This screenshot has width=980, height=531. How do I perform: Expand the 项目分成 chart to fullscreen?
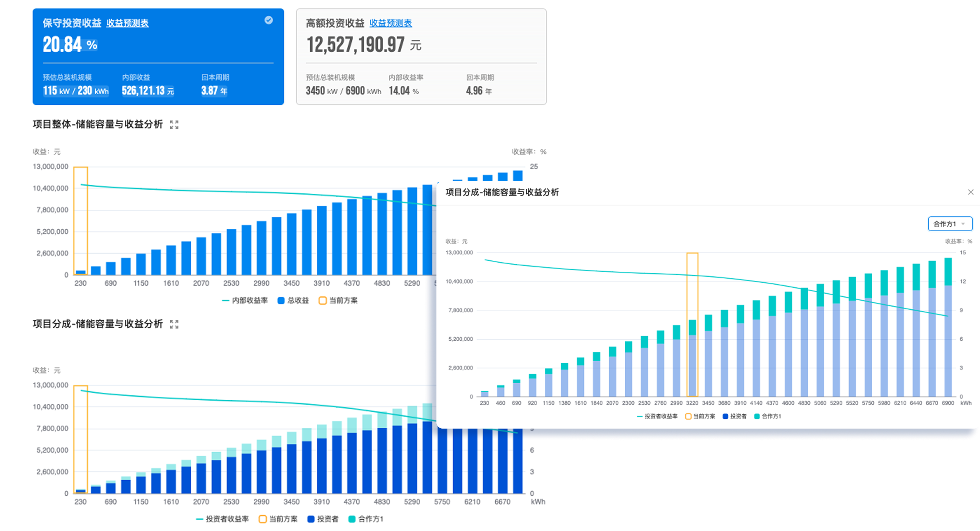[x=174, y=324]
